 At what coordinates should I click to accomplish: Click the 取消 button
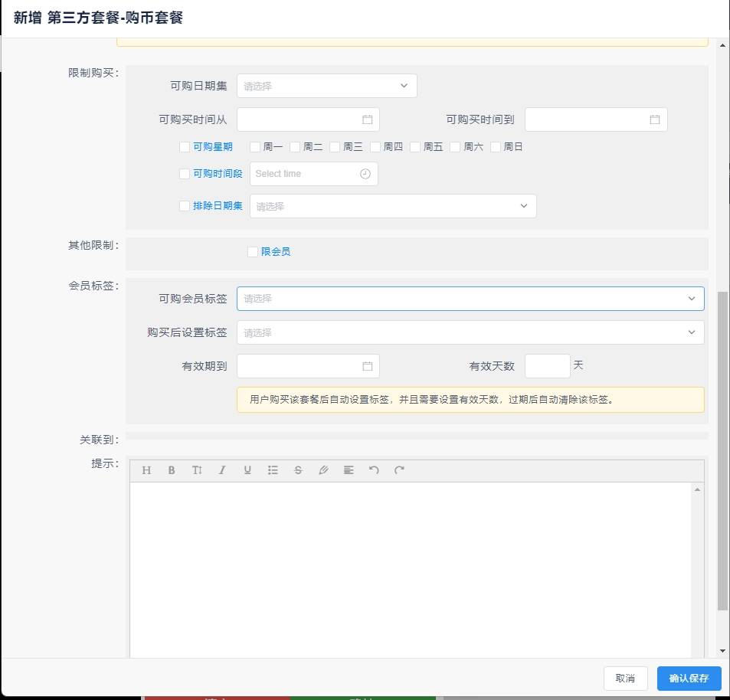pos(625,678)
